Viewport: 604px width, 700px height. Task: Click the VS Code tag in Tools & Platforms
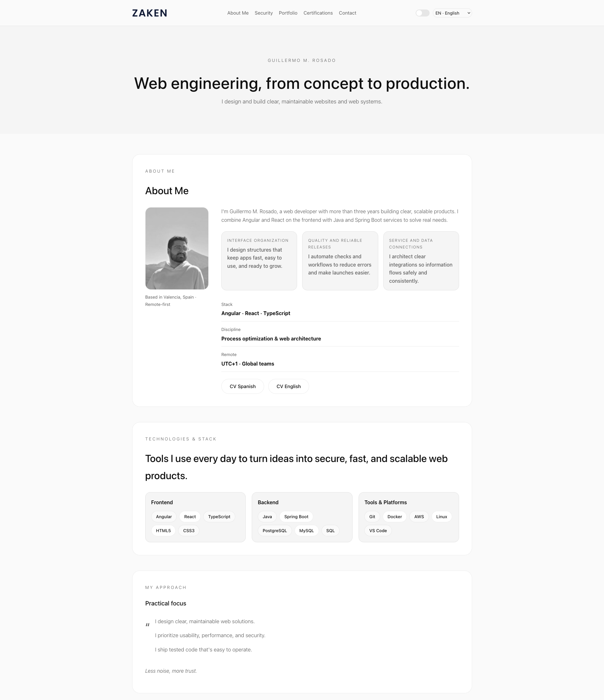(378, 531)
